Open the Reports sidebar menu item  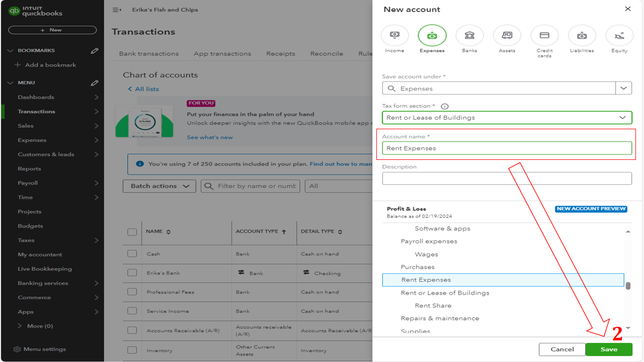click(x=29, y=169)
